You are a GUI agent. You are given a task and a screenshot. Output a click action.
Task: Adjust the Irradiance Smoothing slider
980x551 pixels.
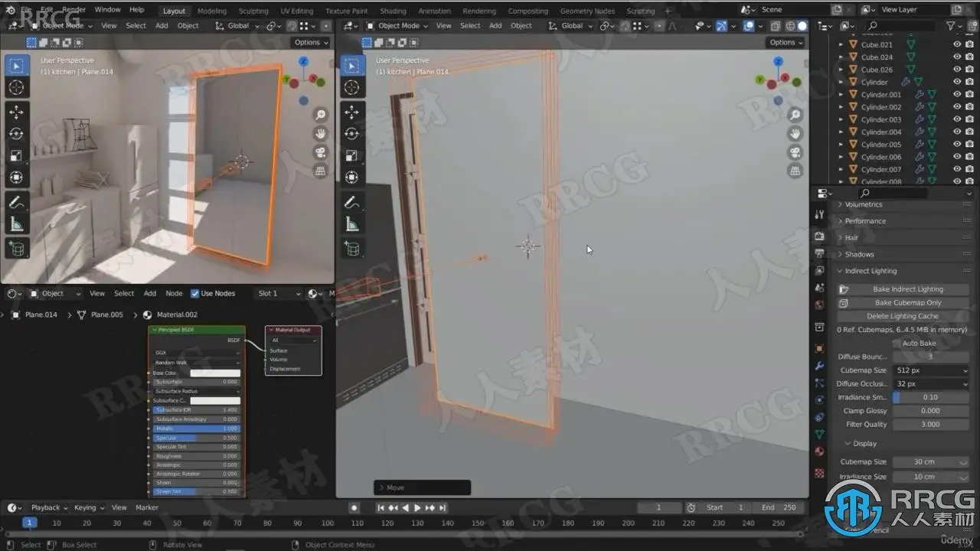[x=930, y=397]
